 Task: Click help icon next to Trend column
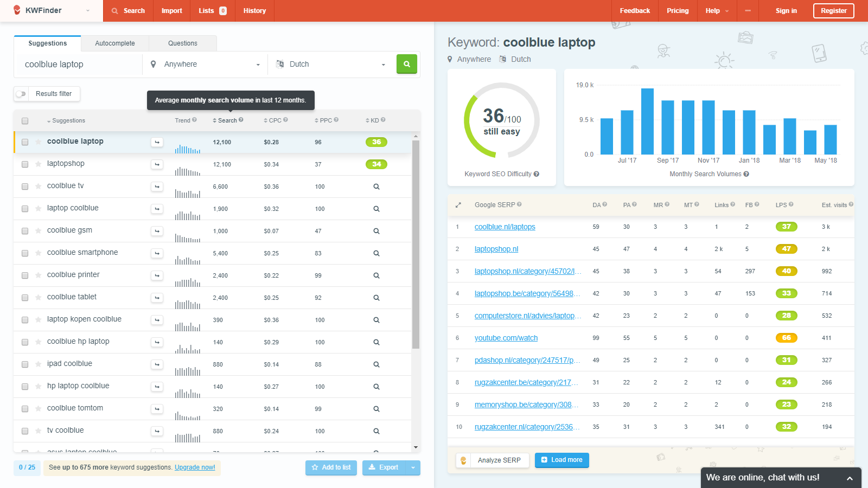195,120
